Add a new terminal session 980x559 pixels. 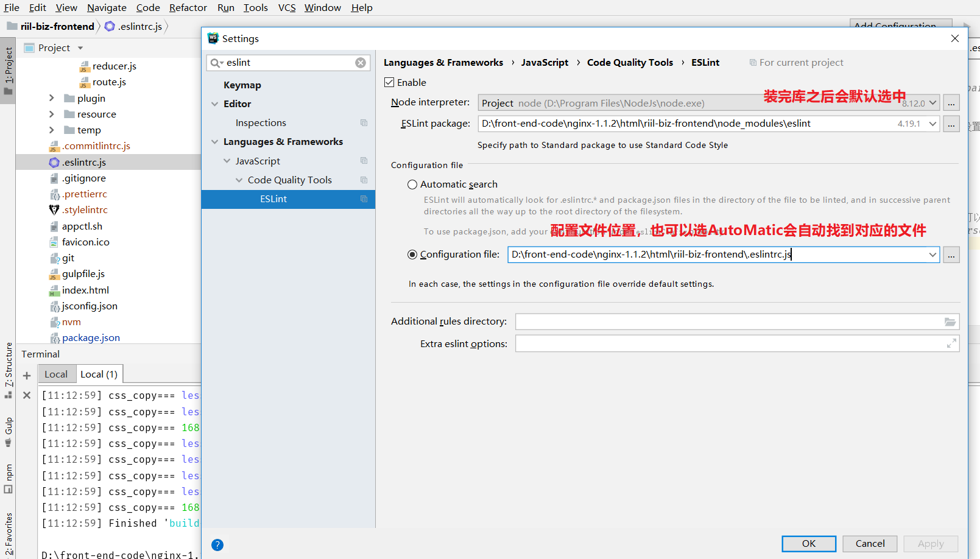(27, 376)
